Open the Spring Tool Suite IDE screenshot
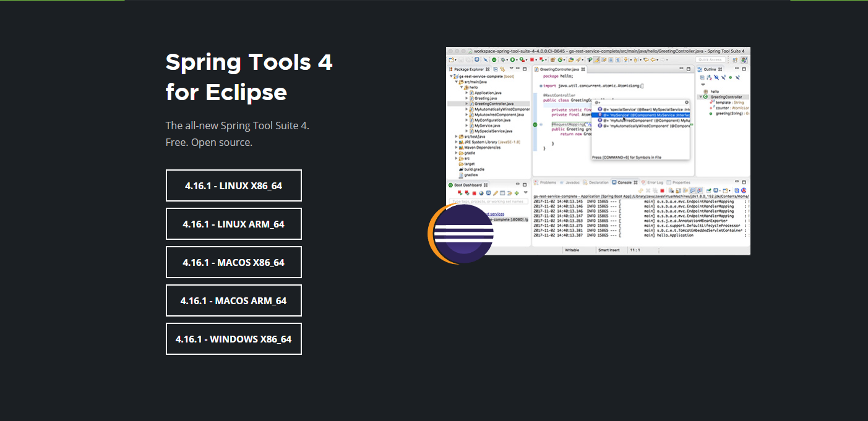Screen dimensions: 868x421 pyautogui.click(x=598, y=151)
